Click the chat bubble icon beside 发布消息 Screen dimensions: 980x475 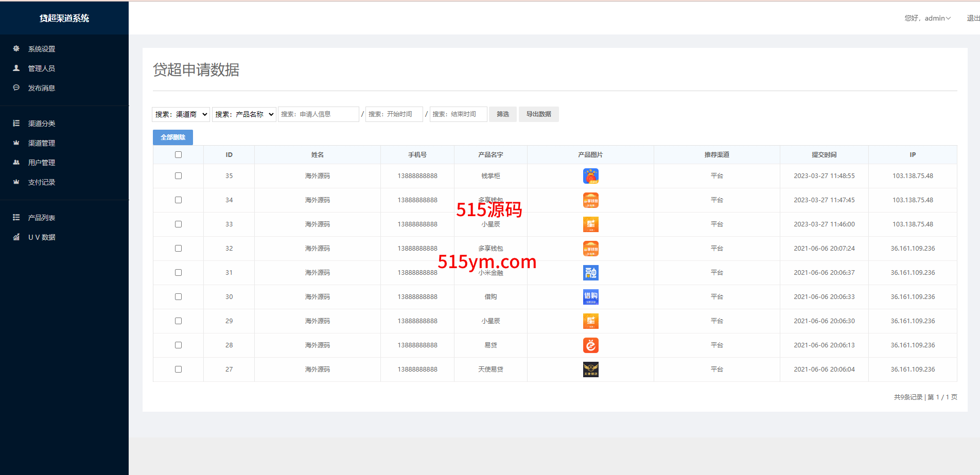click(16, 88)
